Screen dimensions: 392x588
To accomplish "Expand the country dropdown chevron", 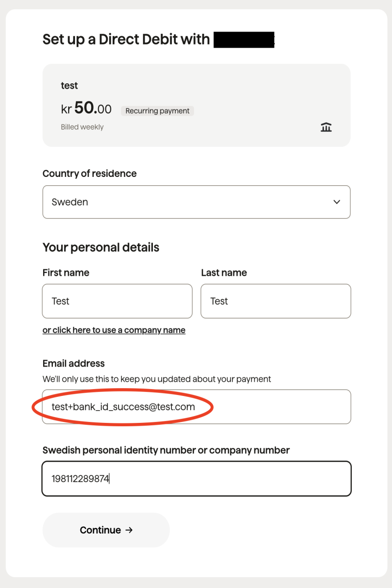I will point(337,202).
